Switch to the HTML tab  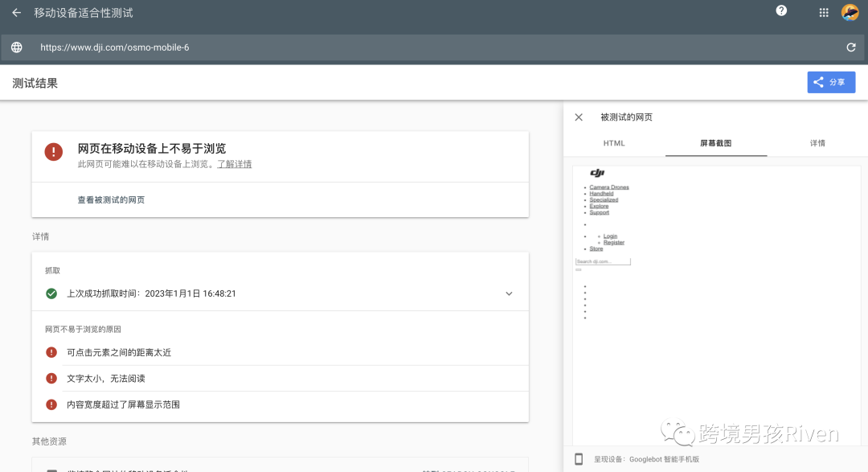614,143
